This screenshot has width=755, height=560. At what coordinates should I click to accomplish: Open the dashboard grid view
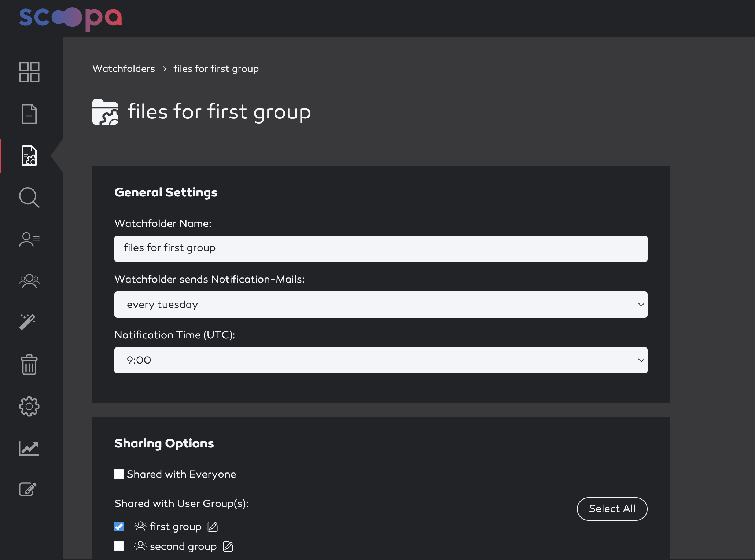(29, 72)
